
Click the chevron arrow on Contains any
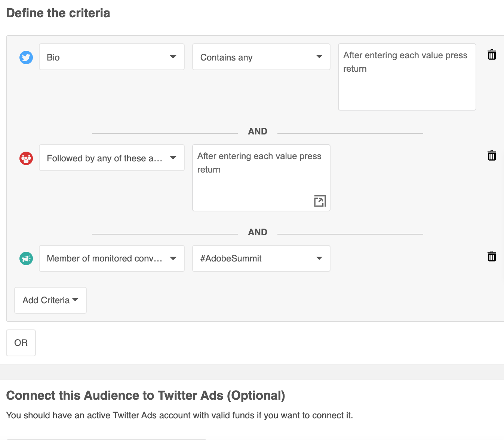[x=319, y=57]
